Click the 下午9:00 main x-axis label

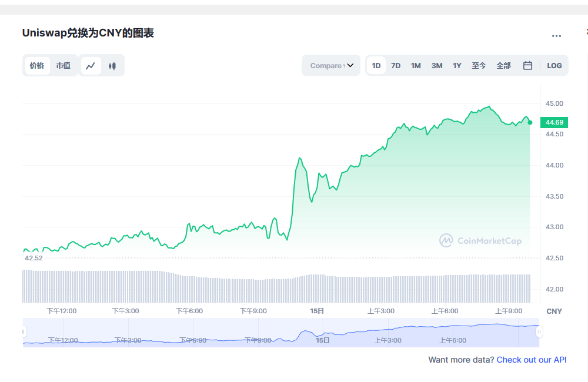(x=253, y=311)
